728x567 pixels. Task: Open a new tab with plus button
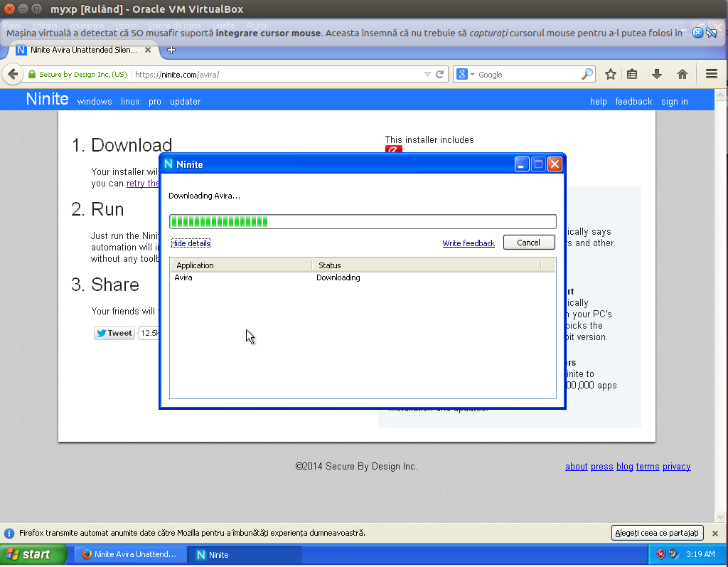click(x=171, y=50)
